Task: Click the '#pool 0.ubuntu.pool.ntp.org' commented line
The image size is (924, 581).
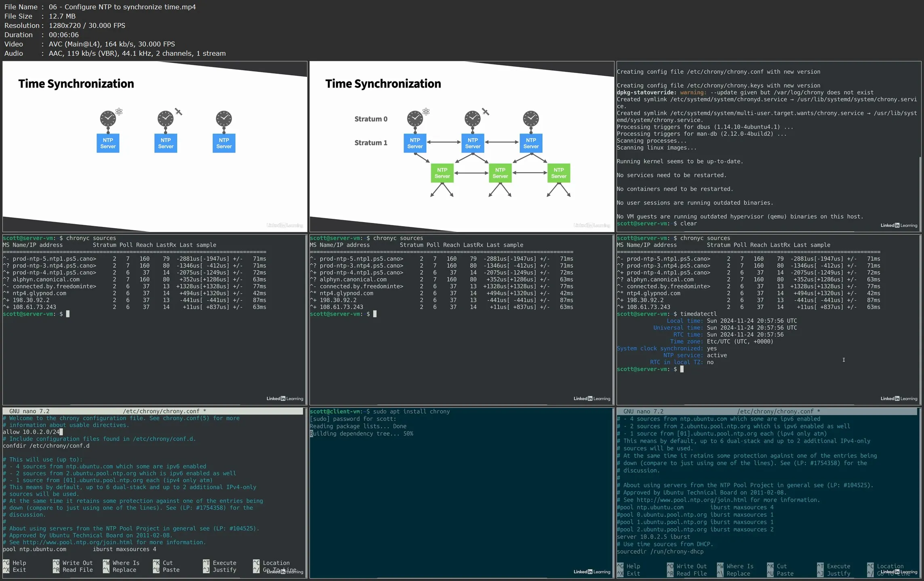Action: tap(695, 515)
